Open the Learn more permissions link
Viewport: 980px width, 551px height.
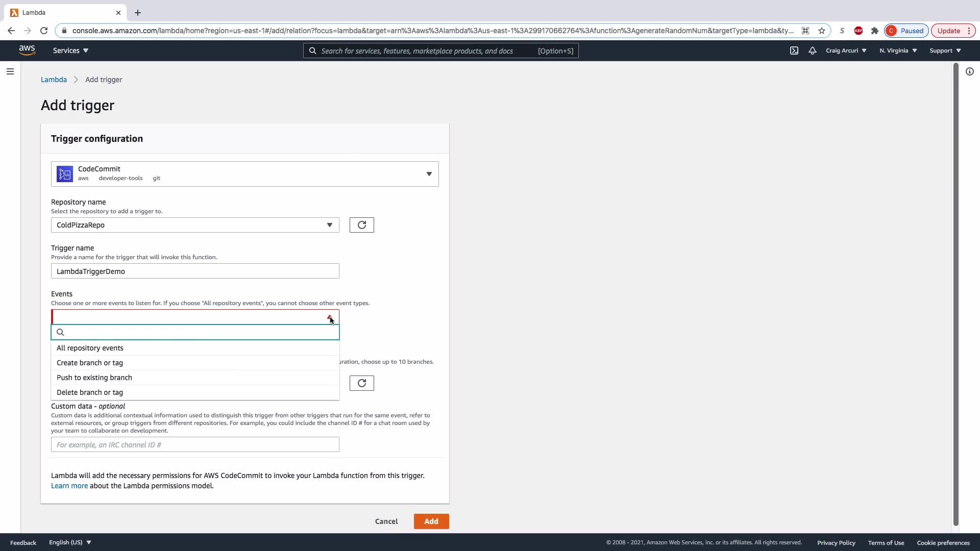pos(69,486)
